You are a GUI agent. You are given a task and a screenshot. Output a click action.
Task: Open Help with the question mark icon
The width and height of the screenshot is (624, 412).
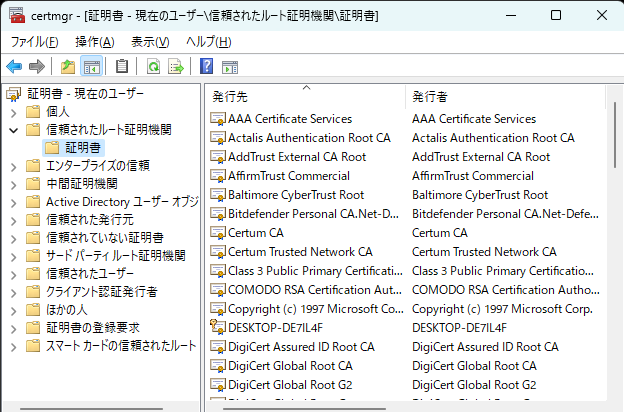coord(207,66)
